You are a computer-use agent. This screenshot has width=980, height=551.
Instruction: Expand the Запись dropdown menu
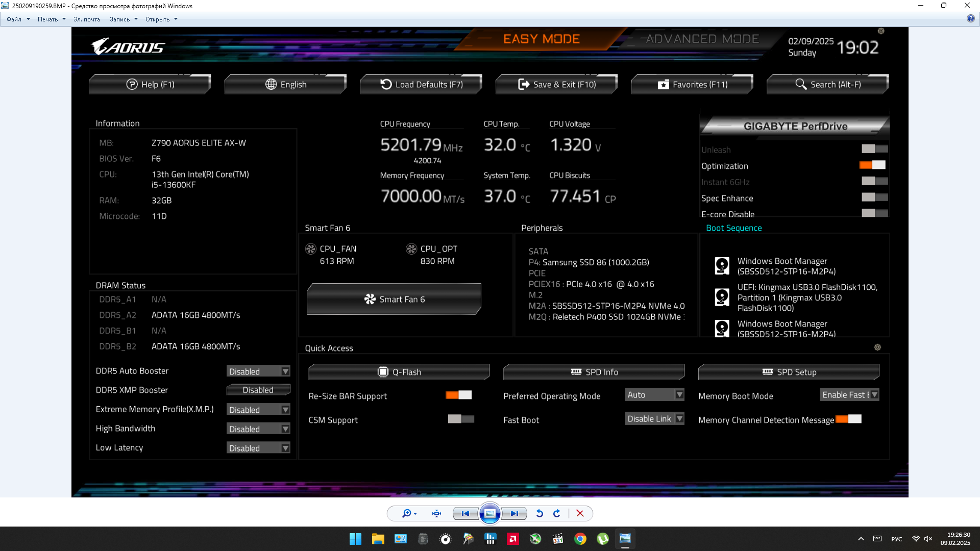[124, 19]
